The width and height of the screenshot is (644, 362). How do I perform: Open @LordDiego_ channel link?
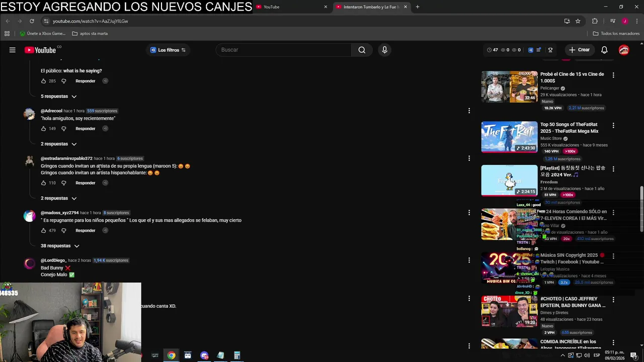point(53,260)
